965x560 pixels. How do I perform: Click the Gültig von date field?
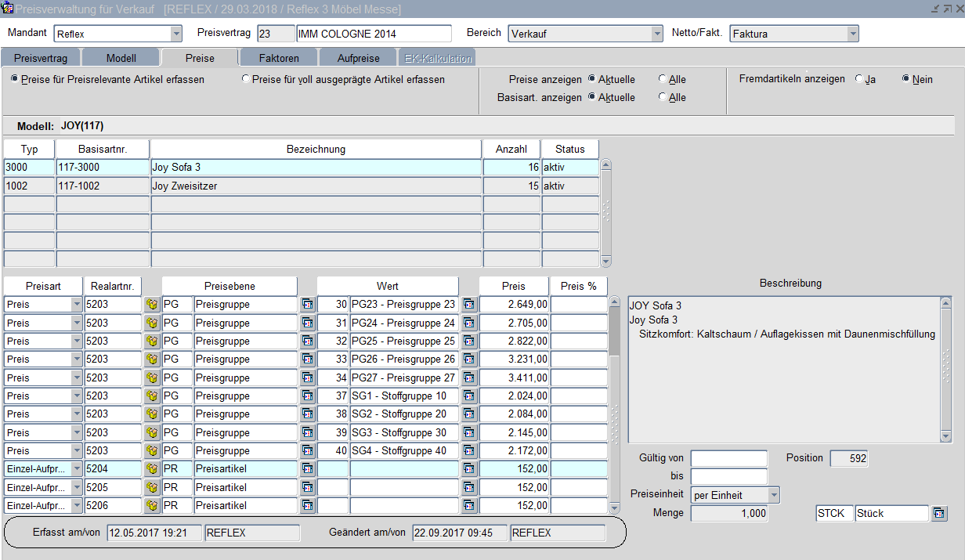[728, 458]
